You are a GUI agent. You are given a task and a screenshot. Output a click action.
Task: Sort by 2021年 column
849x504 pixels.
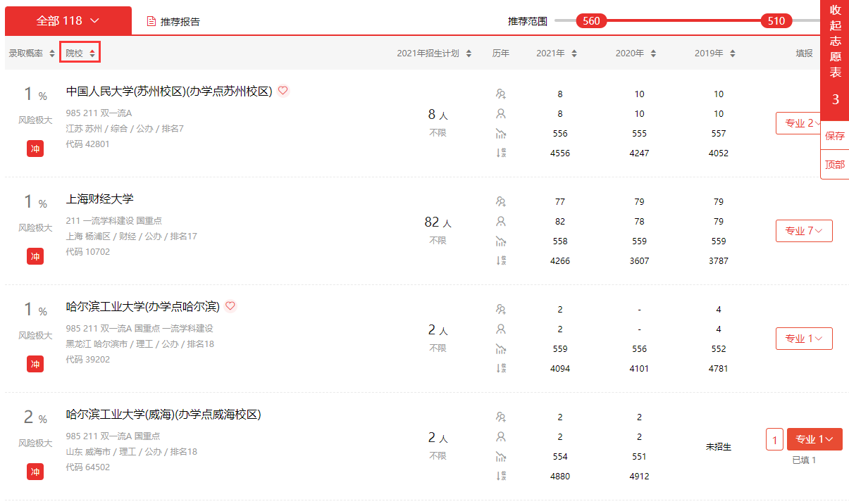(557, 53)
